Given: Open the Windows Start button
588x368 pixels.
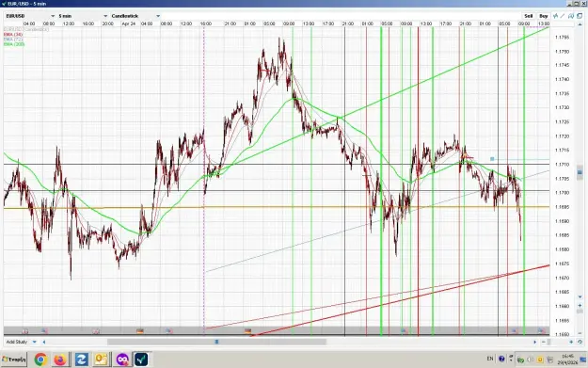Looking at the screenshot, I should point(14,360).
